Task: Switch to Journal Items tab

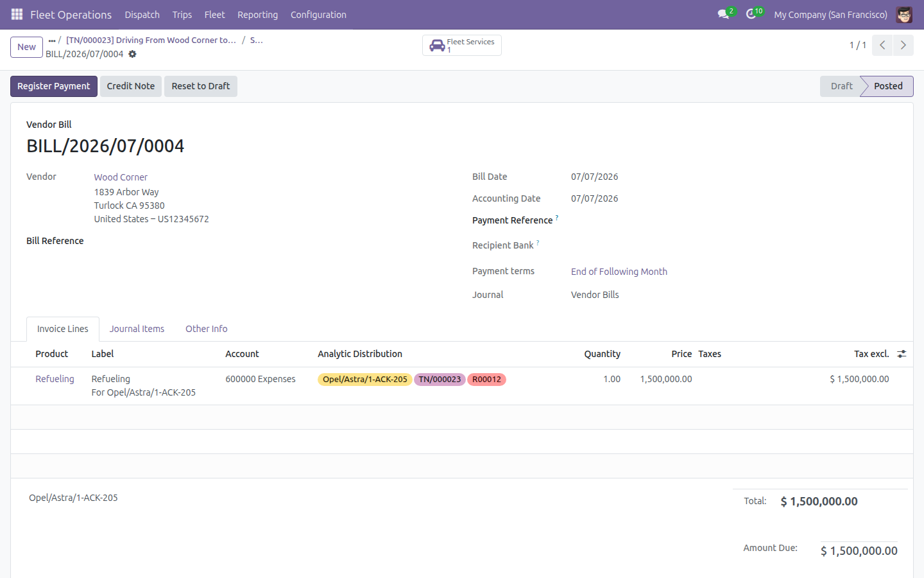Action: 137,329
